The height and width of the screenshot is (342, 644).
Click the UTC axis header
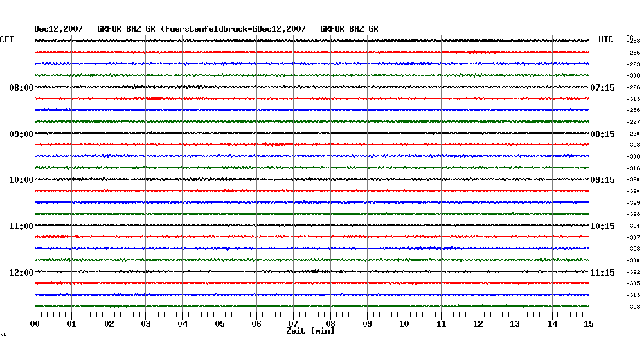(x=606, y=39)
